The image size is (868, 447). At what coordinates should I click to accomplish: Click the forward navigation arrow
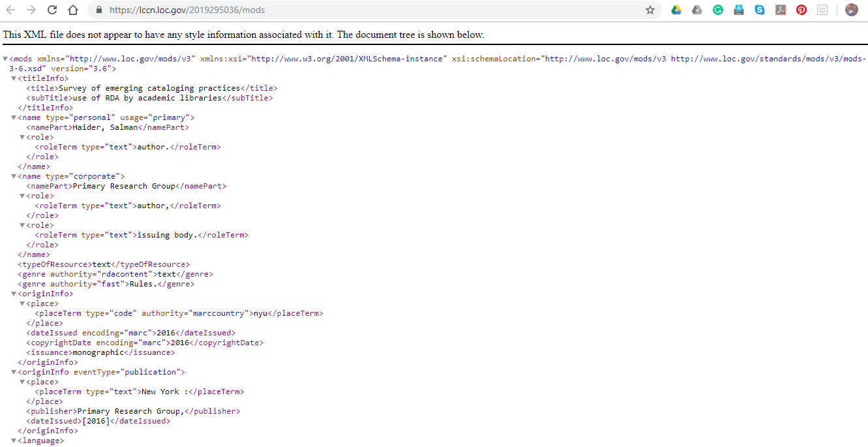pos(31,10)
